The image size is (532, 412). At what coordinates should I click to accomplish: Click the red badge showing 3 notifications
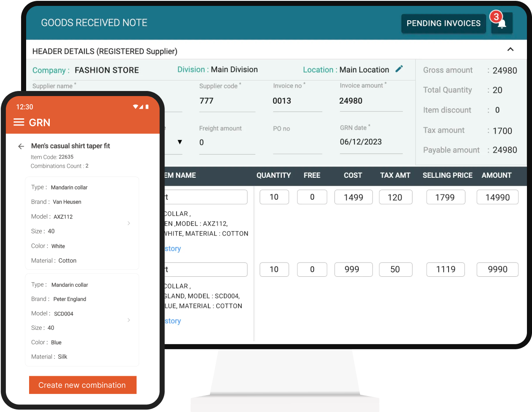[x=496, y=16]
